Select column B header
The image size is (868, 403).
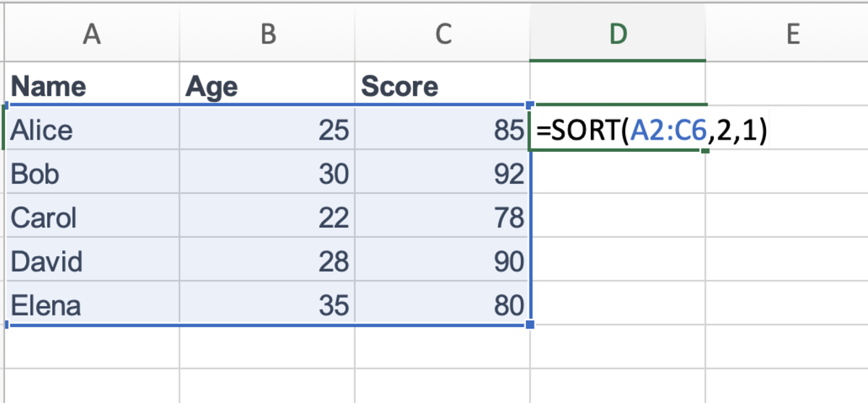[267, 34]
